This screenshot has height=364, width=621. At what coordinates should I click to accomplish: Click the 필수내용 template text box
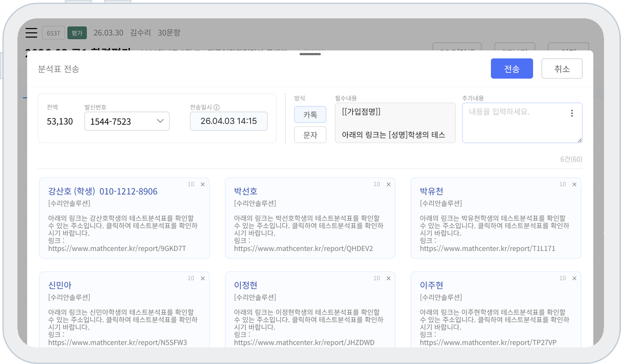395,123
